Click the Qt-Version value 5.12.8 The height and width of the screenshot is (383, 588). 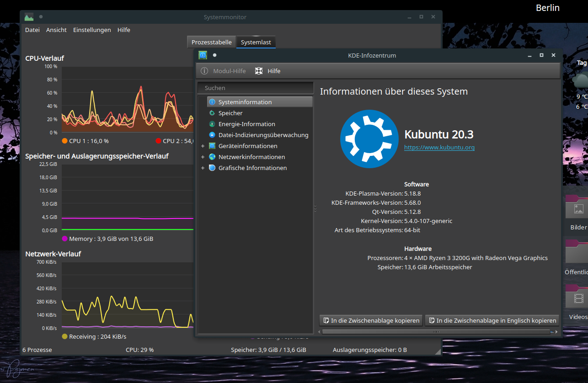pos(412,212)
